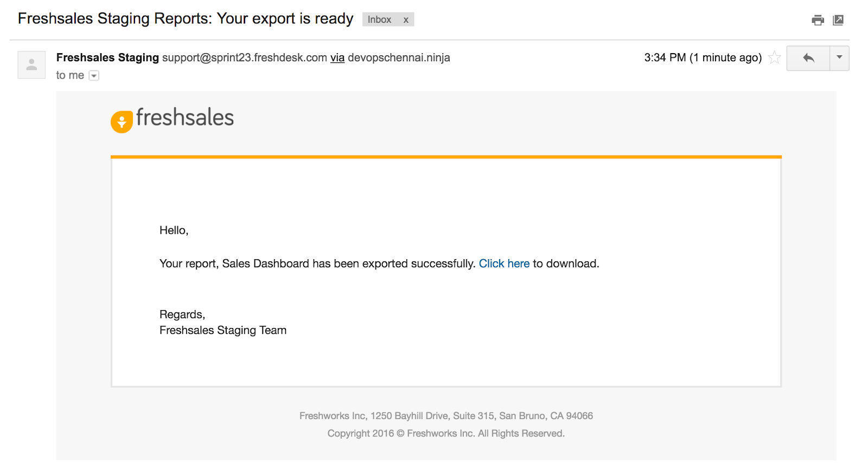The width and height of the screenshot is (868, 463).
Task: Click the sender avatar placeholder
Action: tap(31, 65)
